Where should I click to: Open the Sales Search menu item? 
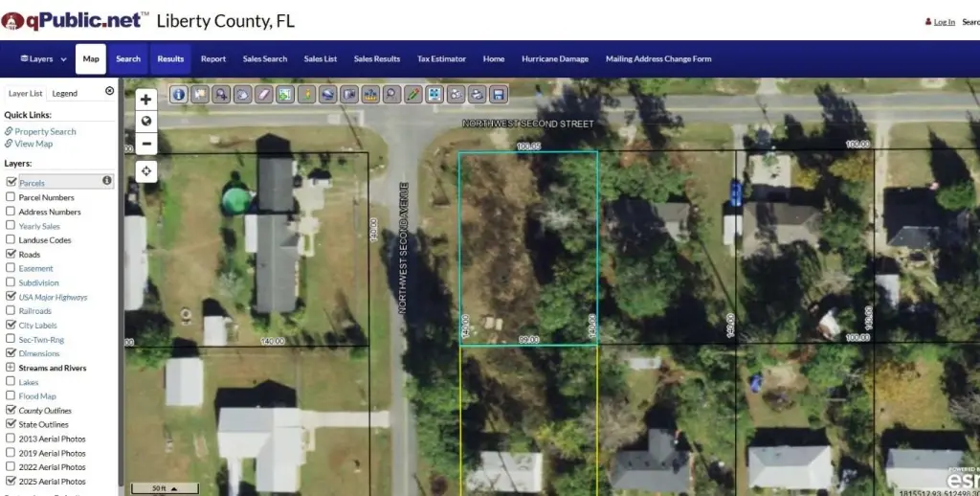(x=264, y=59)
